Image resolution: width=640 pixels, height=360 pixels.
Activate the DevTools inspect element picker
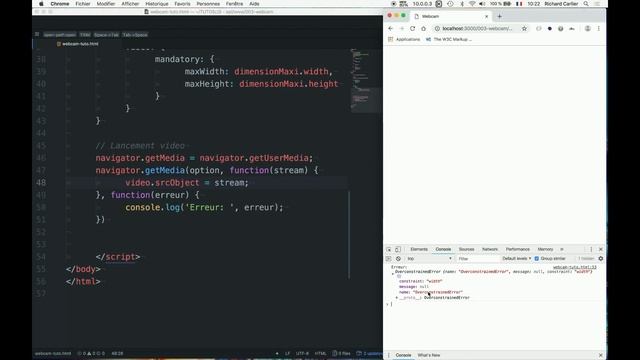pyautogui.click(x=389, y=249)
